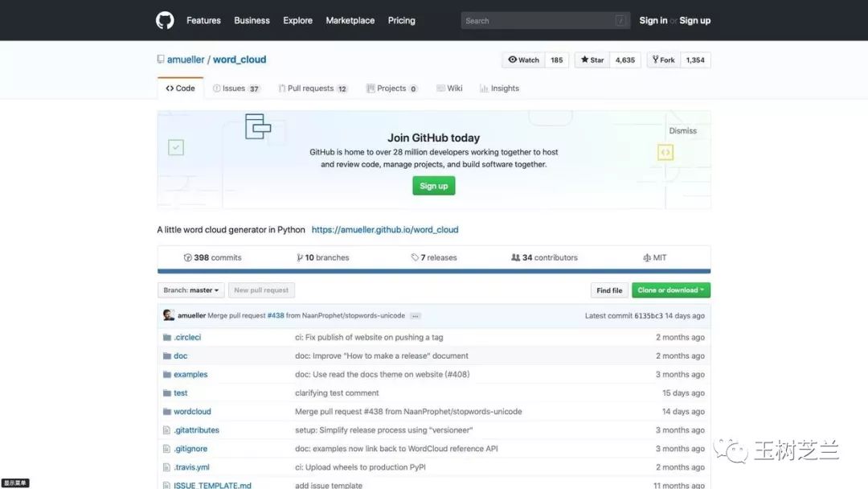This screenshot has width=868, height=489.
Task: Open the MIT license
Action: (655, 257)
